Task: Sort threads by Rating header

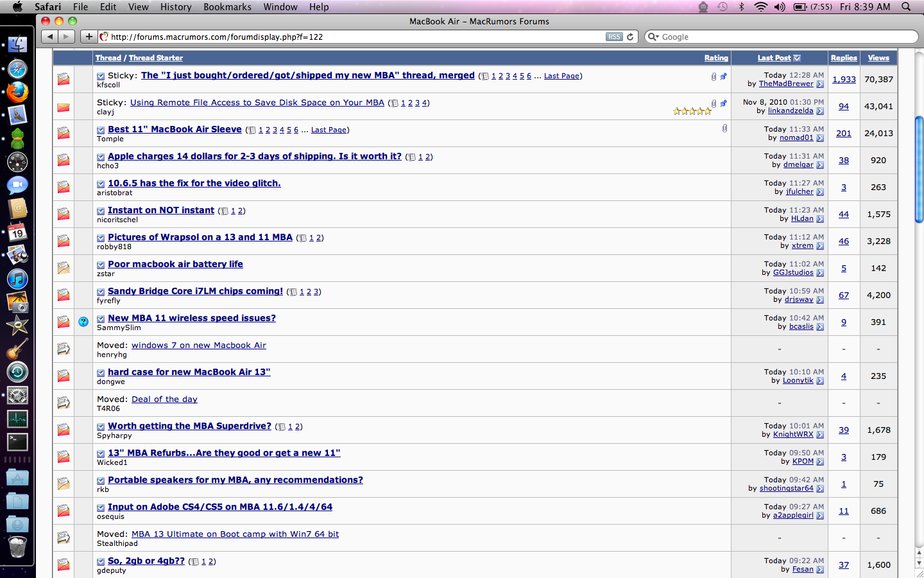Action: (716, 58)
